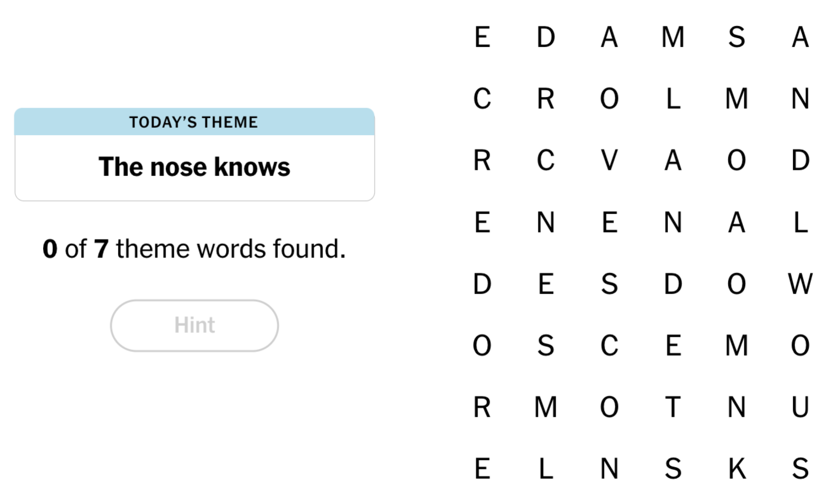
Task: Select the letter V in the grid
Action: 609,160
